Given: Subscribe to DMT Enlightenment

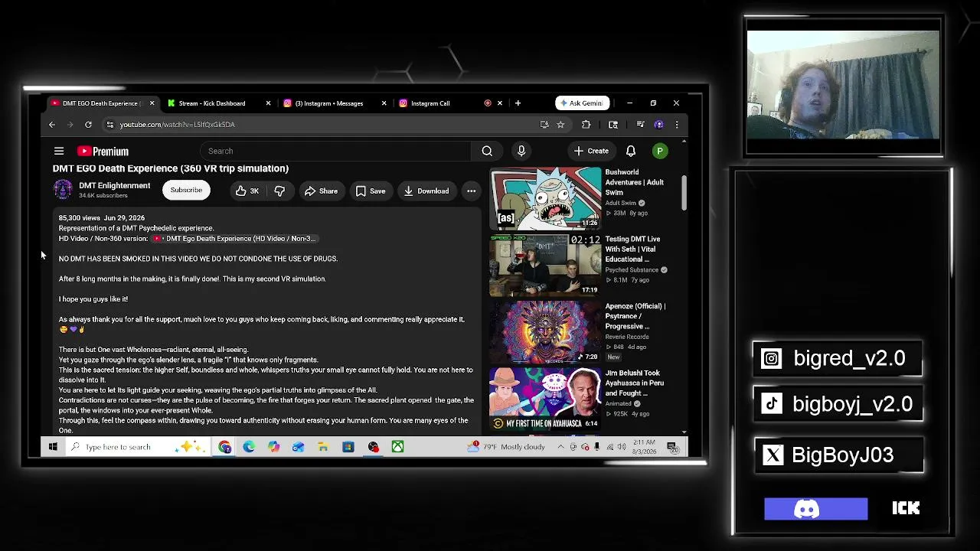Looking at the screenshot, I should 186,191.
